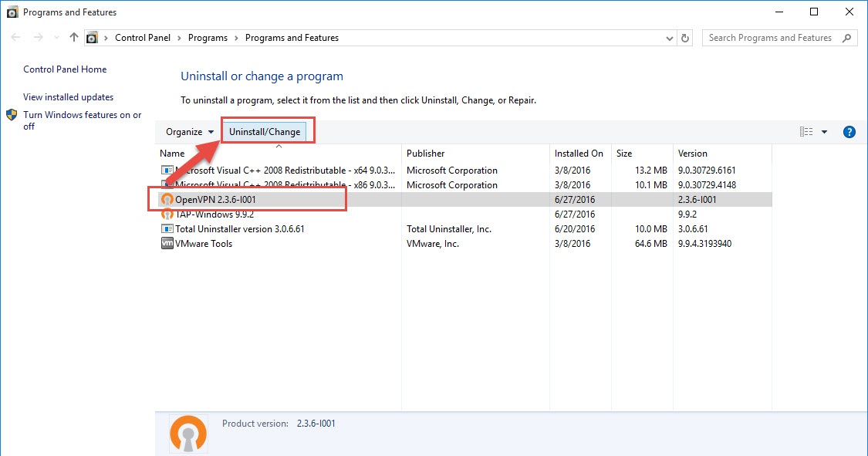Viewport: 868px width, 456px height.
Task: Click the 6/20/2016 installed date cell
Action: coord(575,229)
